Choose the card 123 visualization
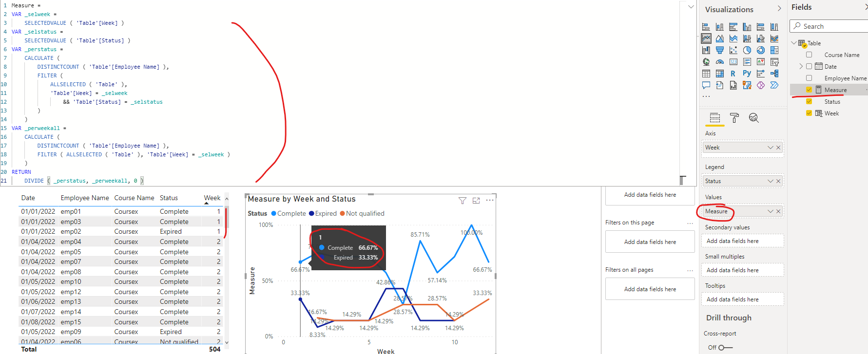 click(x=733, y=62)
